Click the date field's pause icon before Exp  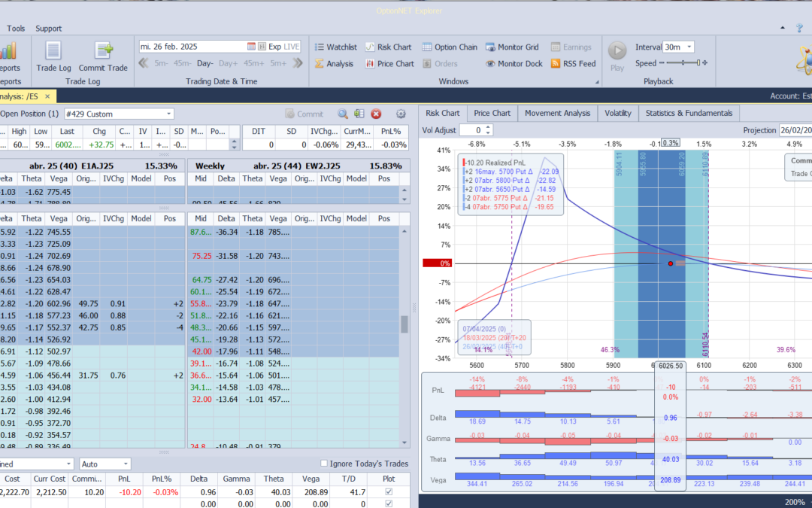262,47
